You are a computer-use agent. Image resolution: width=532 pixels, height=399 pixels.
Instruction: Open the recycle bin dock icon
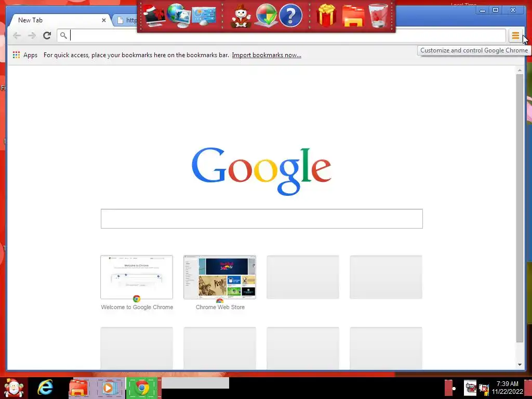click(x=378, y=16)
